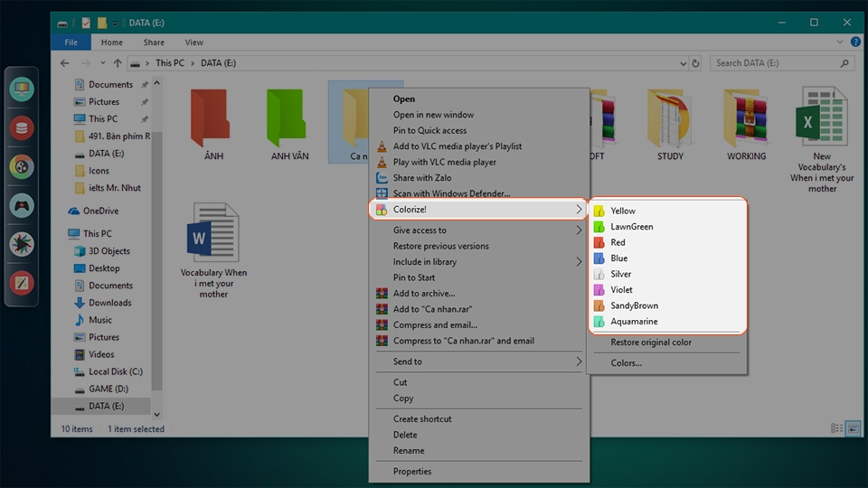Select the New Vocabulary's Excel file
This screenshot has width=868, height=488.
822,139
